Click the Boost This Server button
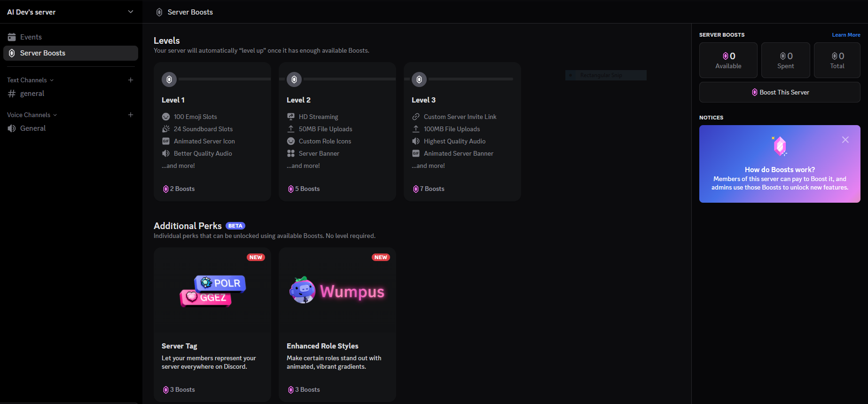 point(780,92)
